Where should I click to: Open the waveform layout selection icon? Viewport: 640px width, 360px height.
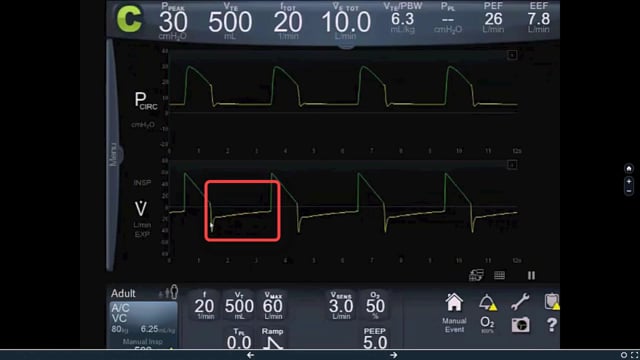[x=476, y=276]
